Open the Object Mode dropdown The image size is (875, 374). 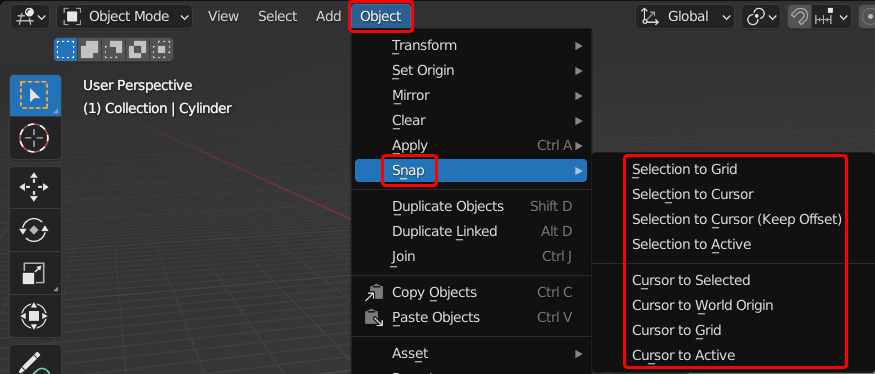pyautogui.click(x=125, y=17)
